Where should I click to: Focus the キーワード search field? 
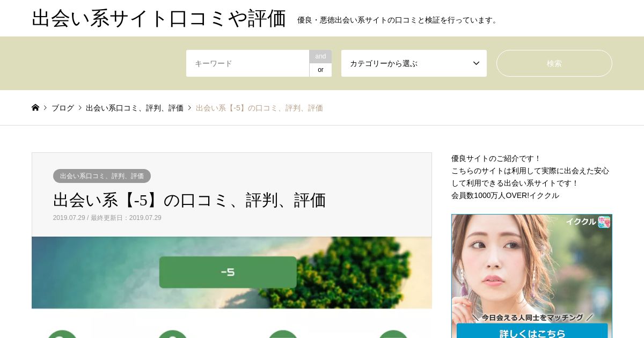tap(247, 63)
